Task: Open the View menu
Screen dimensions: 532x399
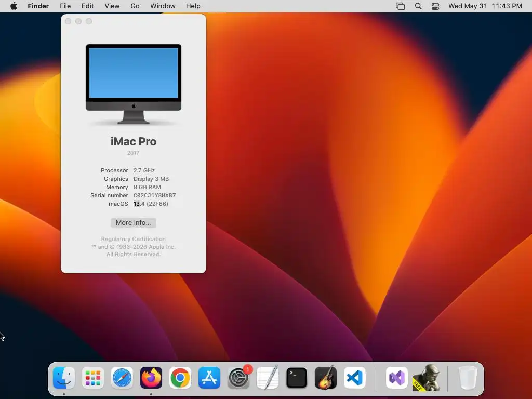Action: pyautogui.click(x=112, y=6)
